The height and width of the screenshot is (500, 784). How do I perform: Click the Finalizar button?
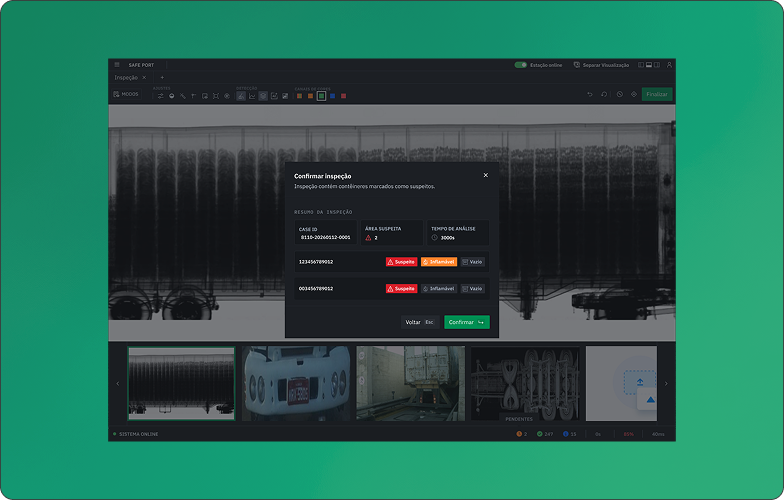[x=657, y=94]
